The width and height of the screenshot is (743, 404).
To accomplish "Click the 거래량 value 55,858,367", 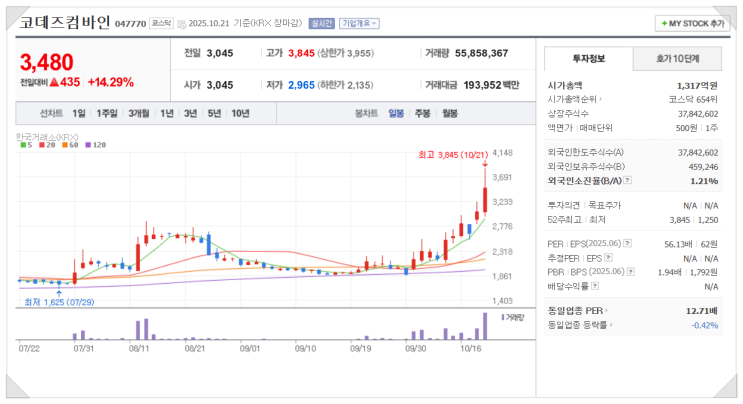I will coord(481,53).
